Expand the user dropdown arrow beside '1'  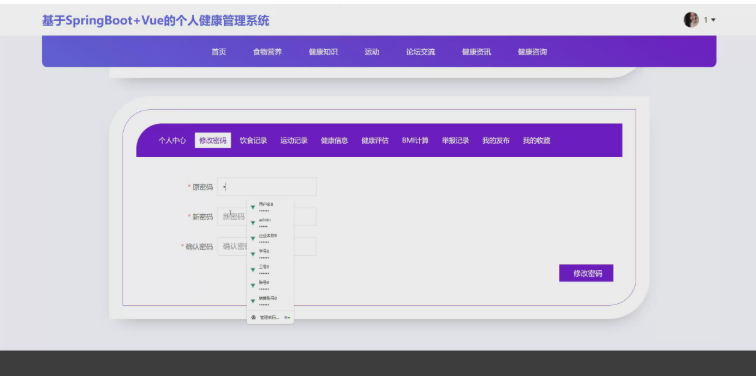point(713,20)
